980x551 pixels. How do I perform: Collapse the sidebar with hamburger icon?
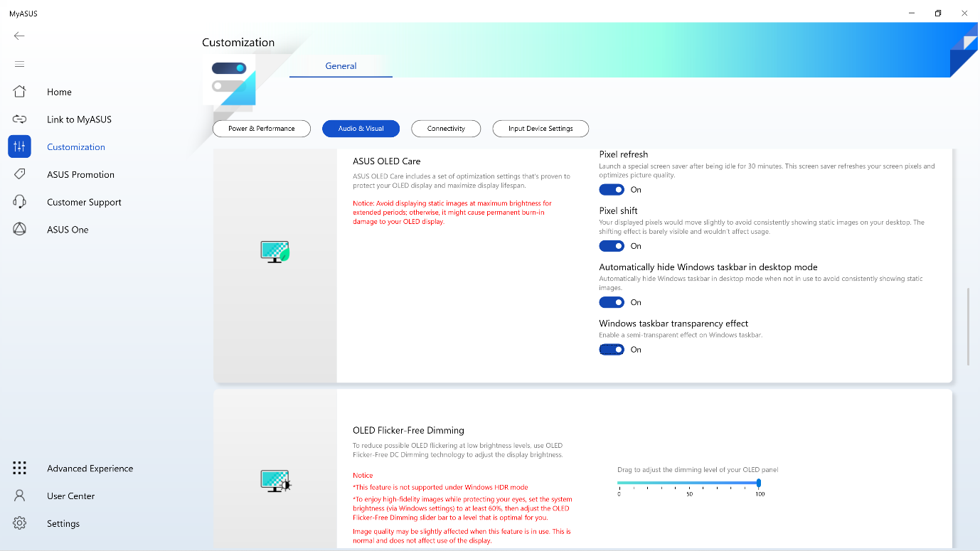click(19, 64)
